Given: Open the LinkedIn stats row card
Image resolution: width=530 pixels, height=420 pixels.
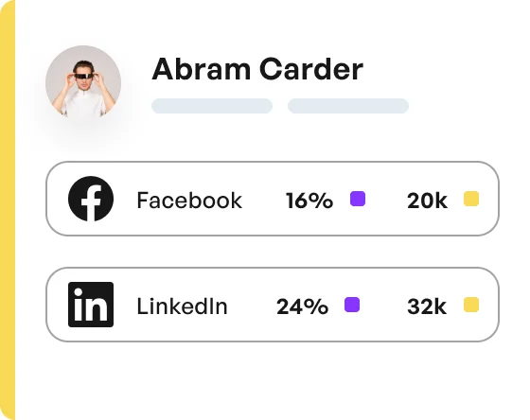Looking at the screenshot, I should tap(273, 305).
